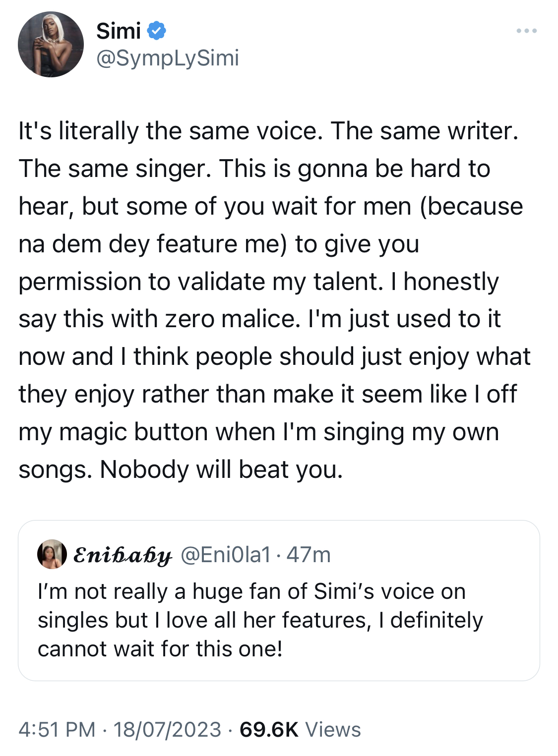
Task: Select the Enibaby display name
Action: pyautogui.click(x=123, y=555)
